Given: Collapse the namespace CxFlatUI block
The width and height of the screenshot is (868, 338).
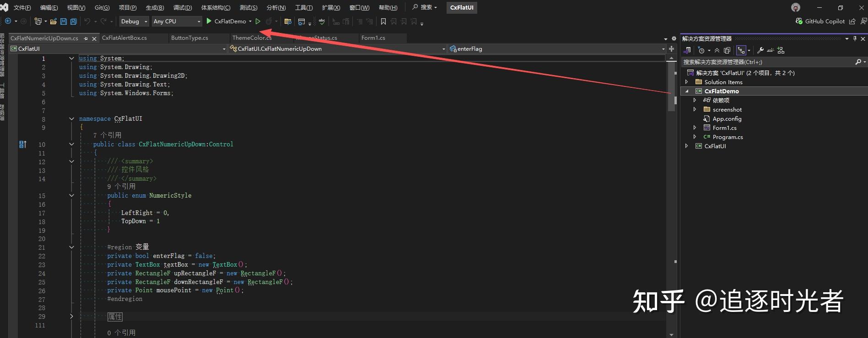Looking at the screenshot, I should coord(71,118).
